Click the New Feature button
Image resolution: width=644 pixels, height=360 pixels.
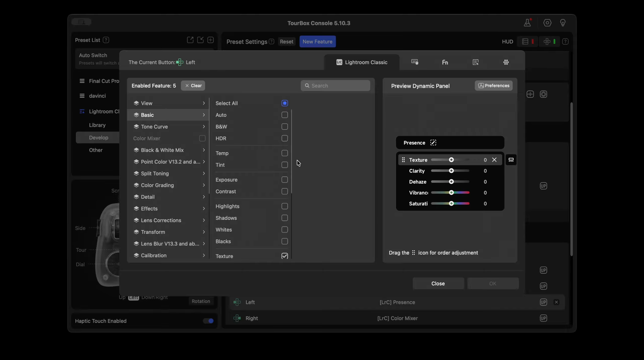point(317,42)
